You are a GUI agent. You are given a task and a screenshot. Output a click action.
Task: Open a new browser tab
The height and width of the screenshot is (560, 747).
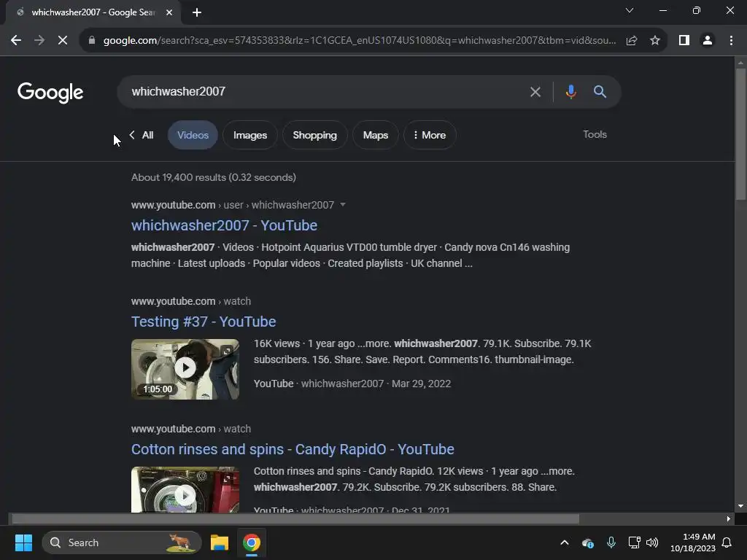tap(197, 12)
